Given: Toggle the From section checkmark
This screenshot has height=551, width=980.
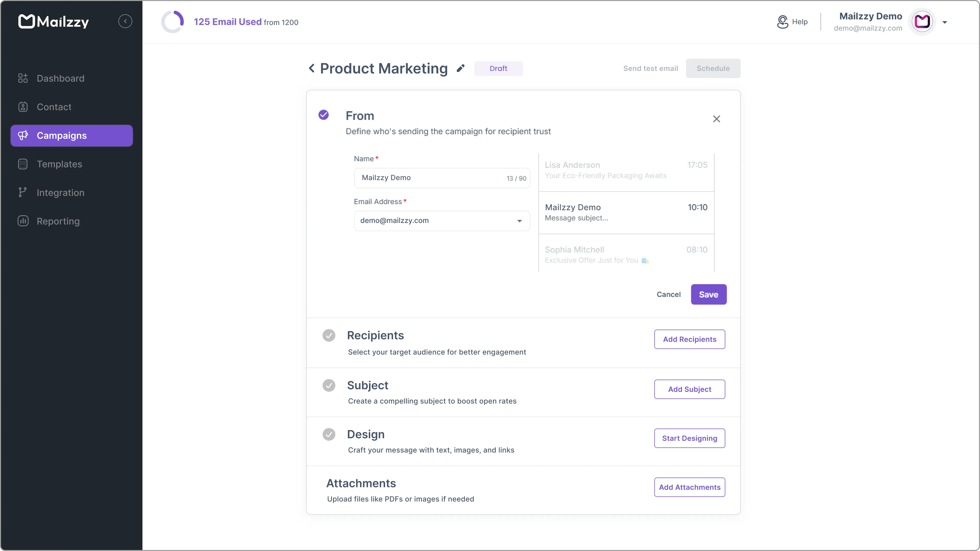Looking at the screenshot, I should (324, 115).
